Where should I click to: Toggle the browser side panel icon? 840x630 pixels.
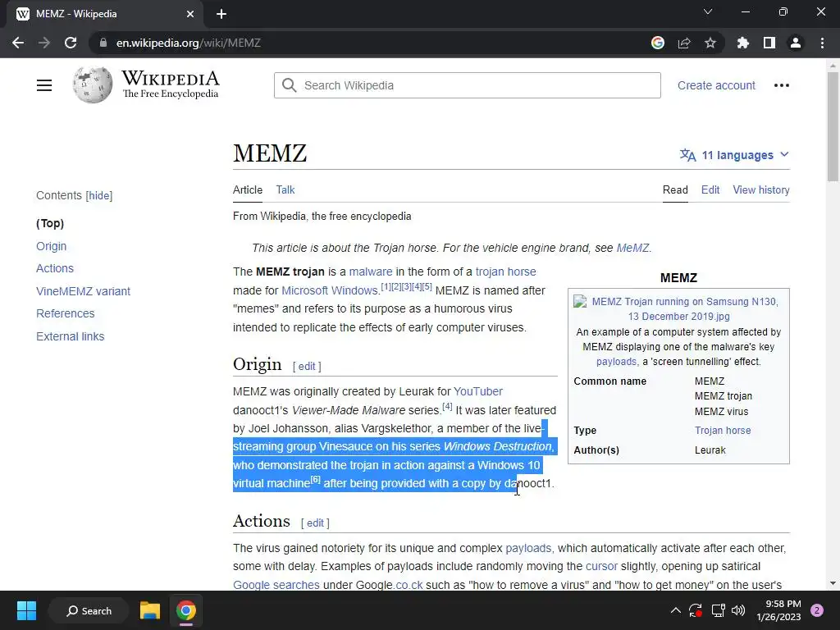769,43
